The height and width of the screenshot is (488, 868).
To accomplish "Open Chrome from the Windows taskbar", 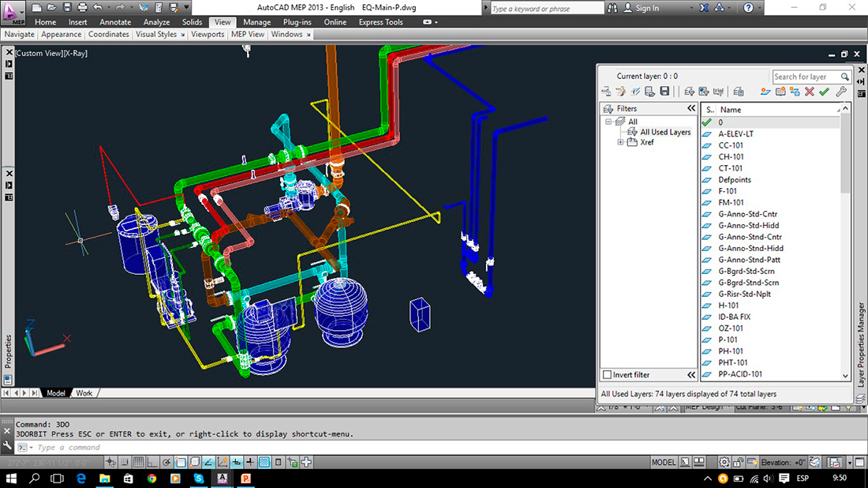I will pyautogui.click(x=152, y=479).
